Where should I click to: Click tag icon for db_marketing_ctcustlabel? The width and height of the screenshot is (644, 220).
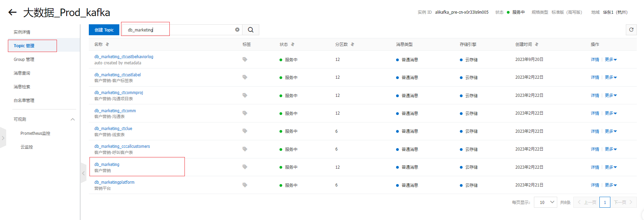tap(245, 77)
